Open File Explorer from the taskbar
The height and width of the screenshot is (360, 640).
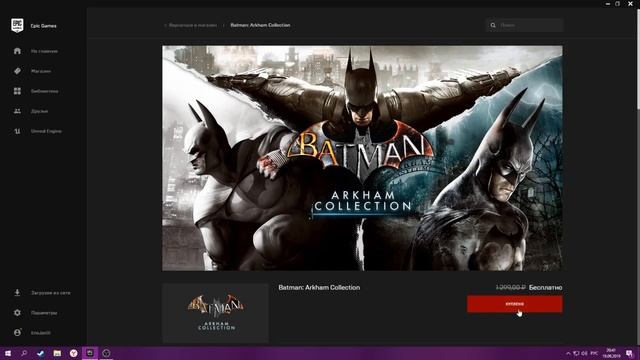click(57, 353)
